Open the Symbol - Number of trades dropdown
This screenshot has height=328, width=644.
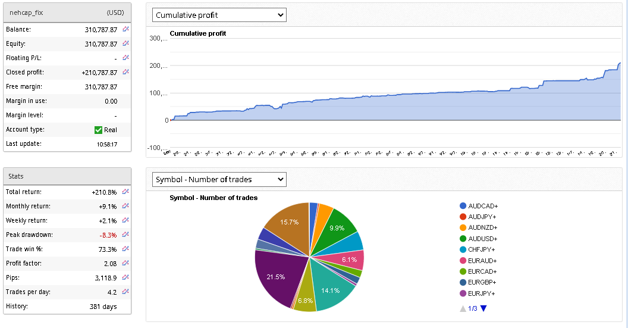coord(219,179)
